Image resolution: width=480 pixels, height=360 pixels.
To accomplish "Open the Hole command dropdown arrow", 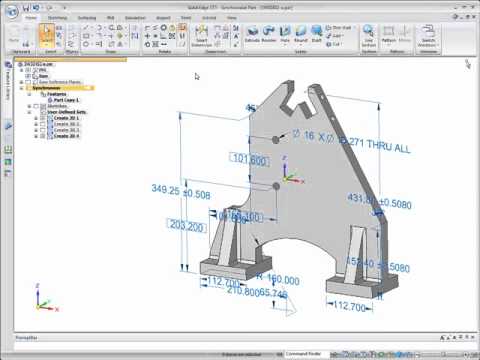I will click(x=285, y=44).
